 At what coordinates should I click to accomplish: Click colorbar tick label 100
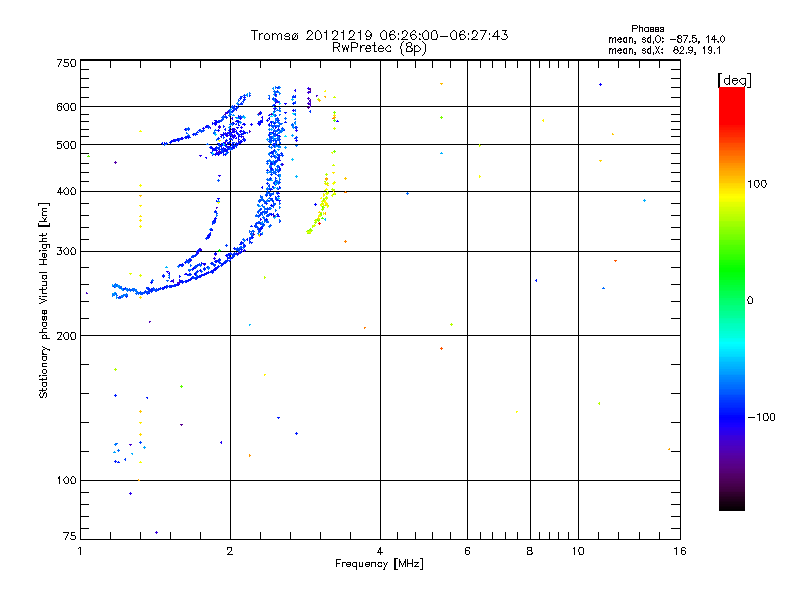[x=757, y=184]
